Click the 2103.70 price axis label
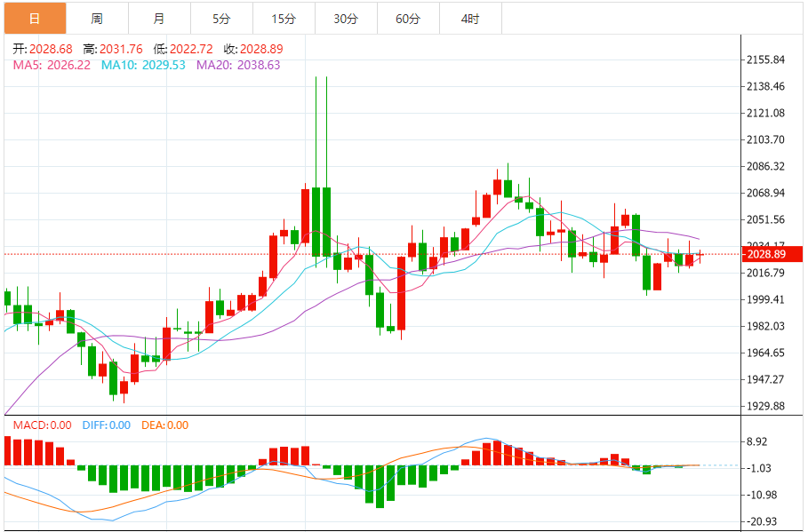Image resolution: width=808 pixels, height=532 pixels. click(x=765, y=139)
